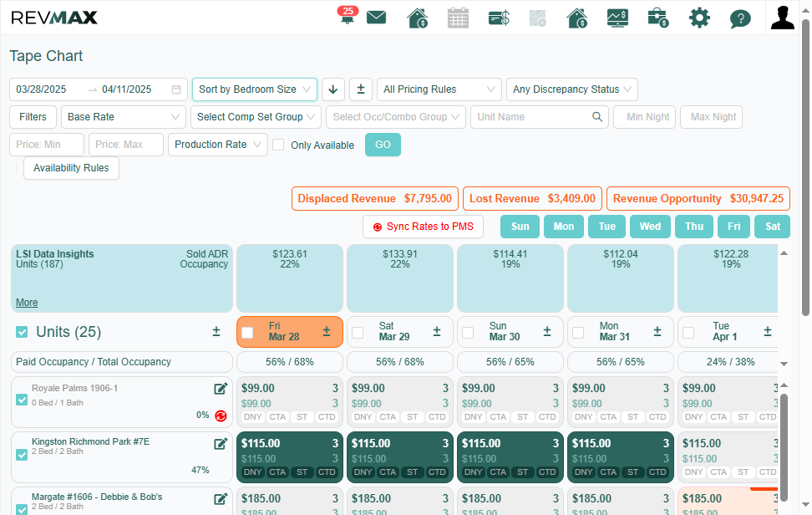
Task: Open the calendar grid icon in header
Action: (x=458, y=18)
